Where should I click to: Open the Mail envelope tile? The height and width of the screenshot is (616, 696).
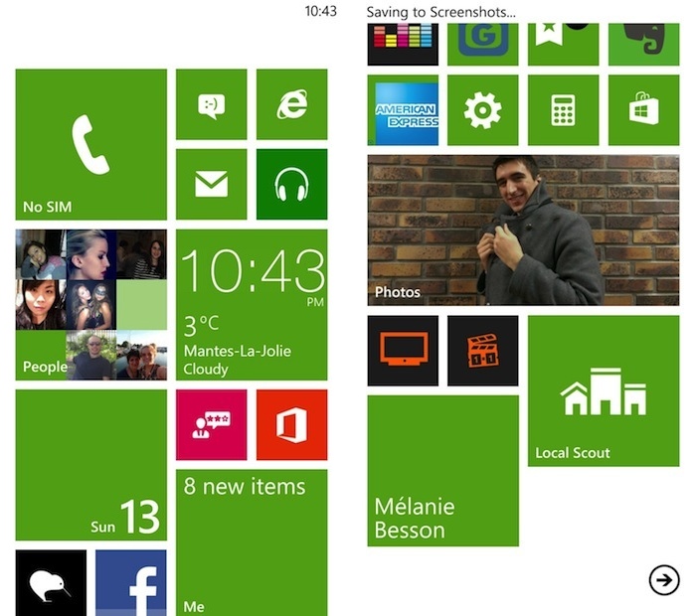211,184
